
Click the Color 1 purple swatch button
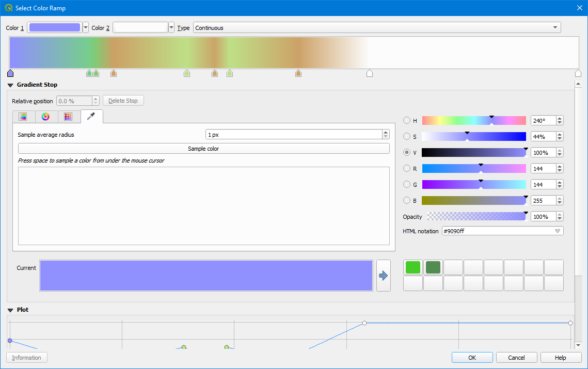pyautogui.click(x=55, y=27)
